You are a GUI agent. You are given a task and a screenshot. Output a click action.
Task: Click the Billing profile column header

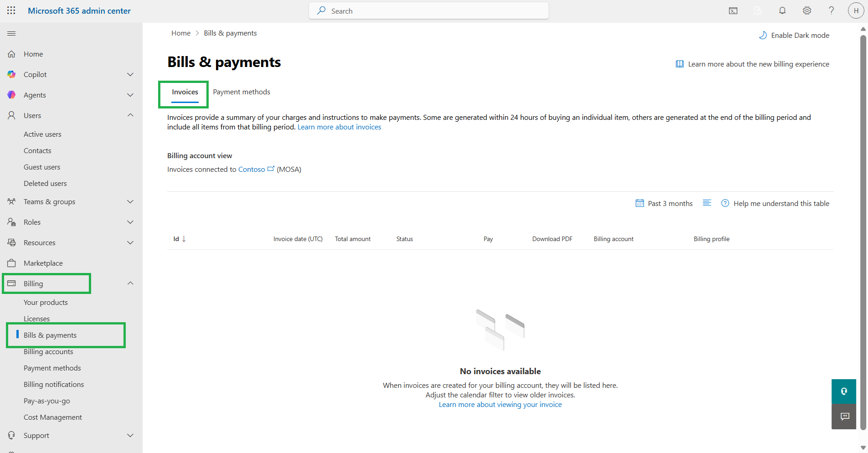tap(712, 239)
